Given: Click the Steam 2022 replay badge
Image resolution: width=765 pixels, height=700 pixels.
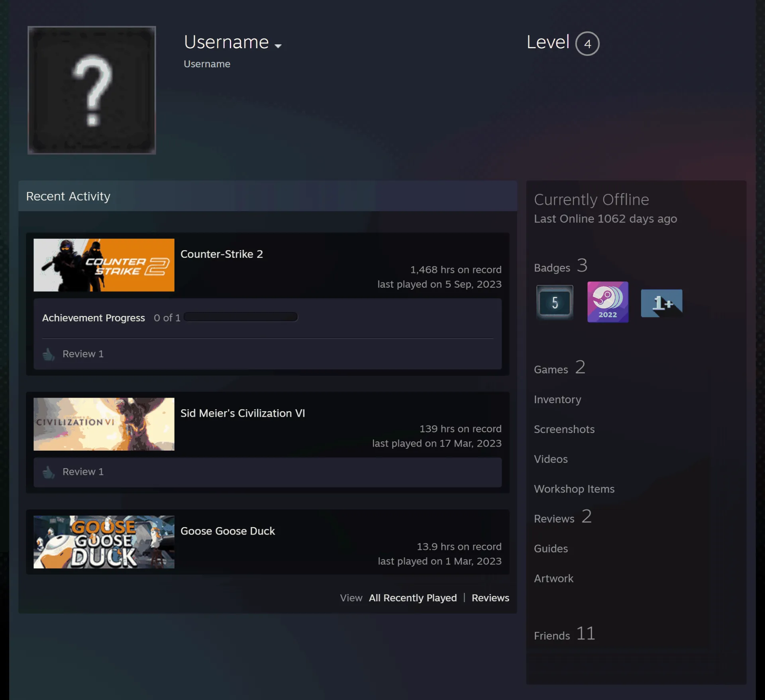Looking at the screenshot, I should coord(608,302).
